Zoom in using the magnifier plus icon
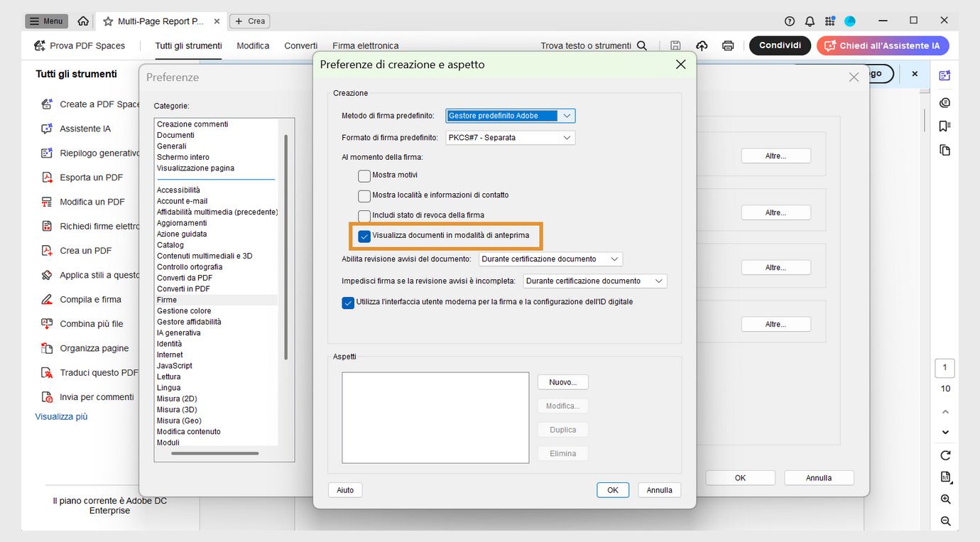Screen dimensions: 980x542 point(944,499)
